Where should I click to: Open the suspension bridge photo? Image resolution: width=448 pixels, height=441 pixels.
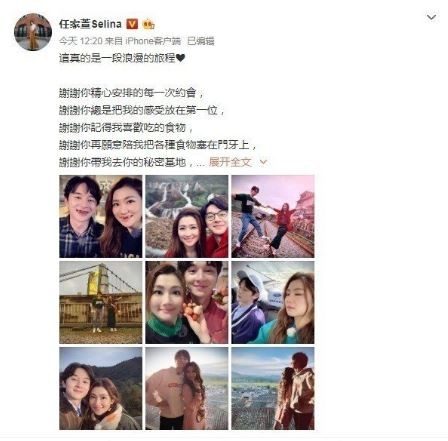point(101,302)
